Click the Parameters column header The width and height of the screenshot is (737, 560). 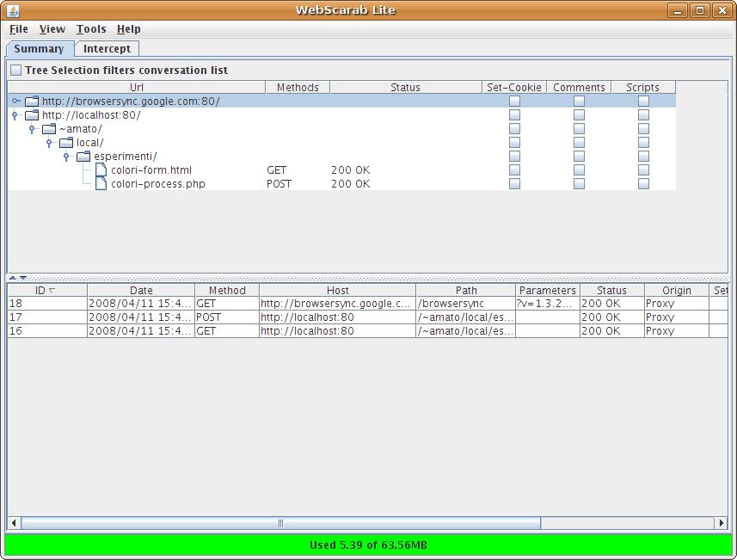[x=548, y=291]
